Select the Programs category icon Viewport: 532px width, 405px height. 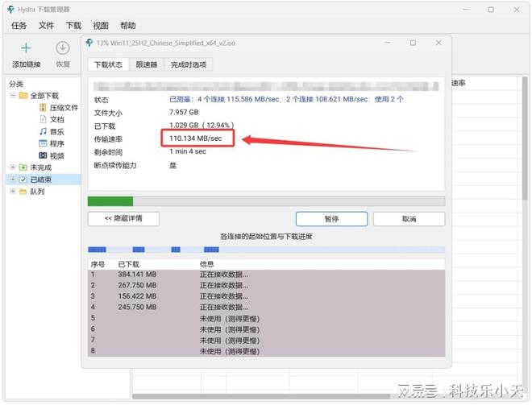tap(43, 143)
